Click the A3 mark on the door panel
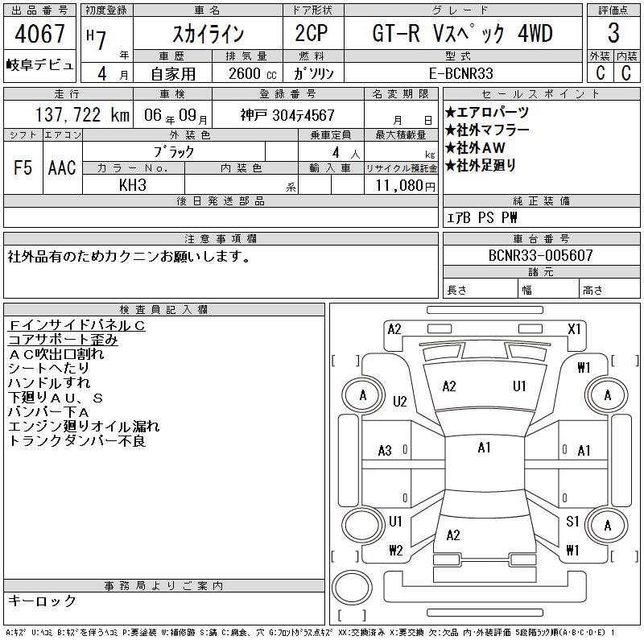Image resolution: width=644 pixels, height=644 pixels. tap(385, 451)
